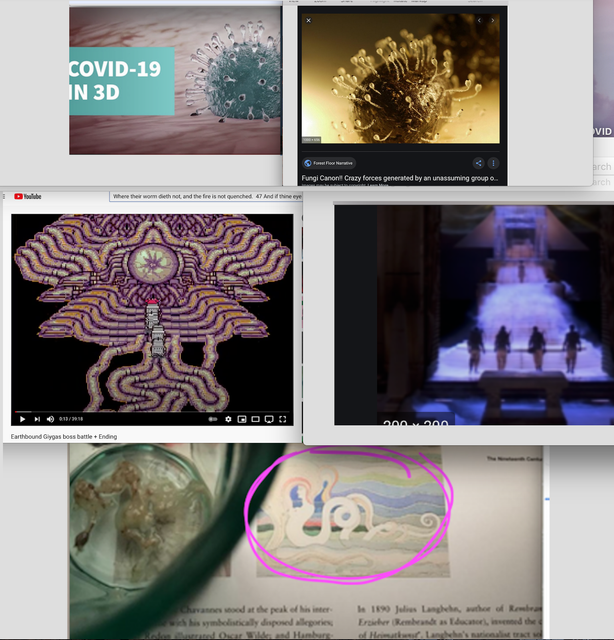
Task: Enable theater mode on YouTube player
Action: pyautogui.click(x=256, y=419)
